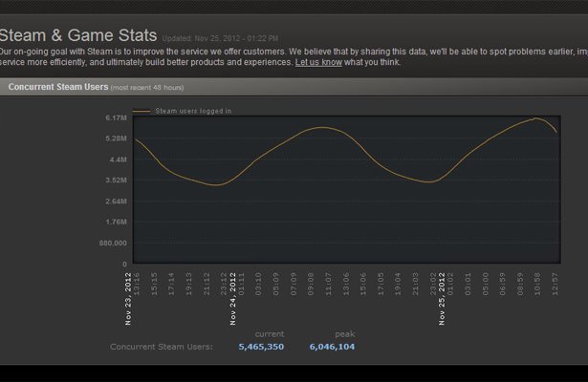
Task: Click the 13:06 time label
Action: pos(346,284)
